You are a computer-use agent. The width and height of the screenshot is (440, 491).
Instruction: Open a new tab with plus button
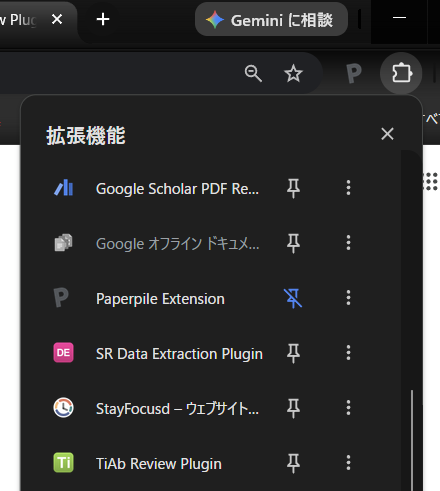[x=103, y=19]
